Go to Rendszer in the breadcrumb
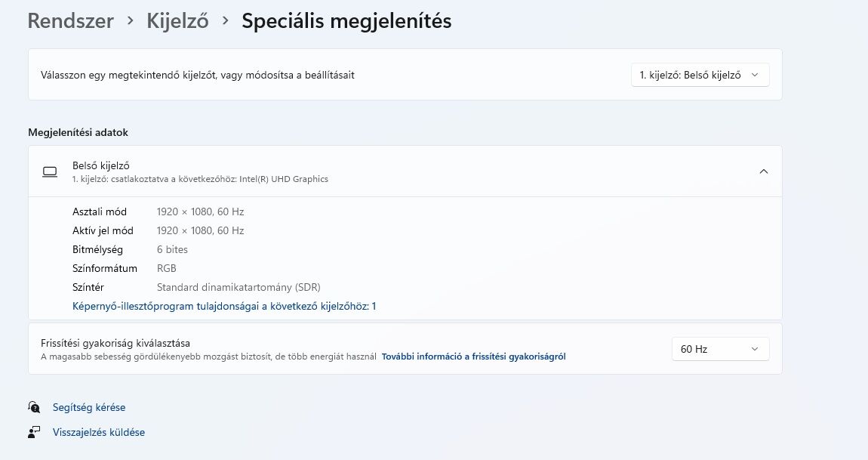This screenshot has height=460, width=868. (x=71, y=21)
